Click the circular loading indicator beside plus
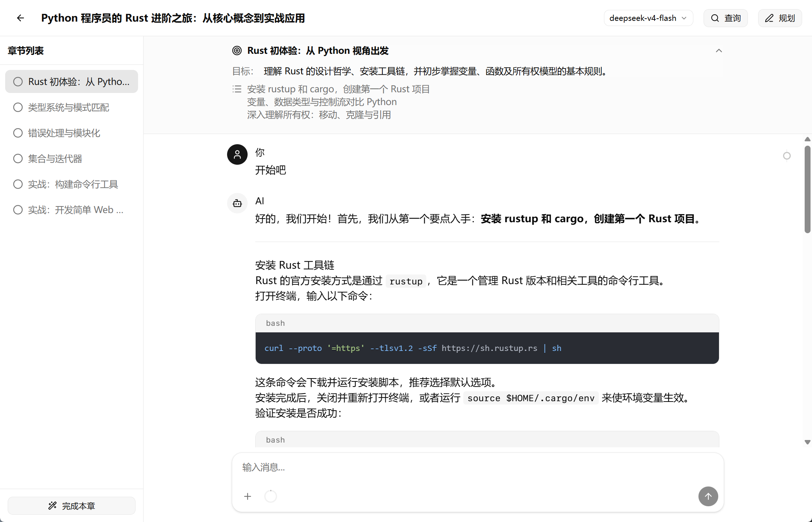The image size is (812, 522). point(271,496)
